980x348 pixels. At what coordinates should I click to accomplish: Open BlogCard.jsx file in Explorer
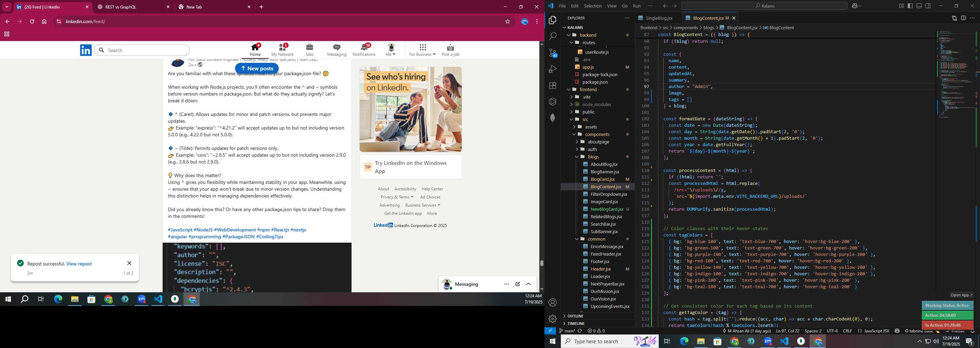602,179
